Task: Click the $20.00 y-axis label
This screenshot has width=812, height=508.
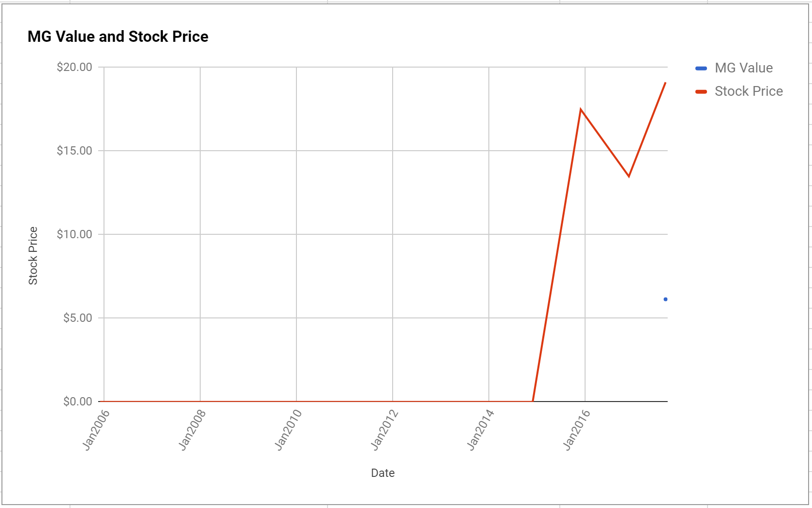Action: (74, 67)
